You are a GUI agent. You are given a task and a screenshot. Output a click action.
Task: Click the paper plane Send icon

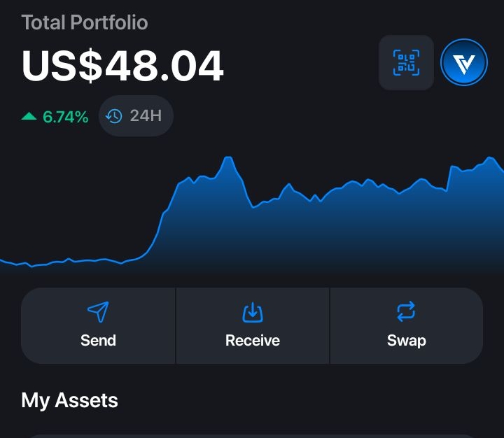[x=99, y=312]
